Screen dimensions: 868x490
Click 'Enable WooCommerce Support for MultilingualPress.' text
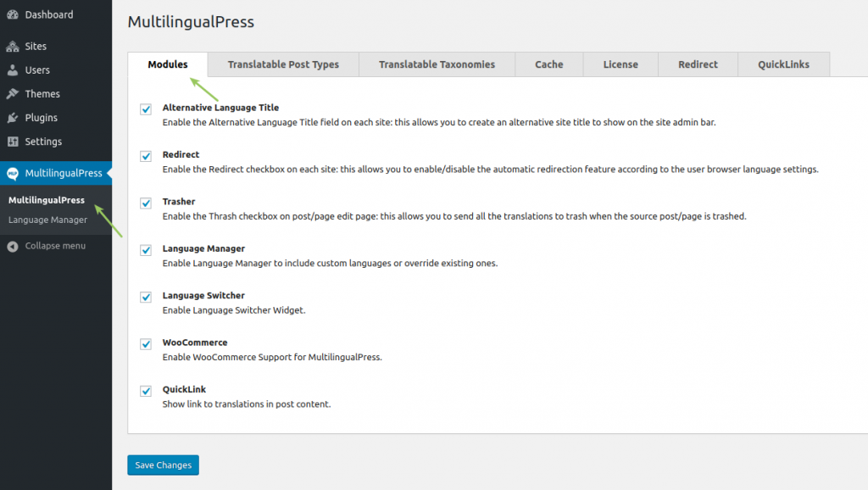point(272,358)
